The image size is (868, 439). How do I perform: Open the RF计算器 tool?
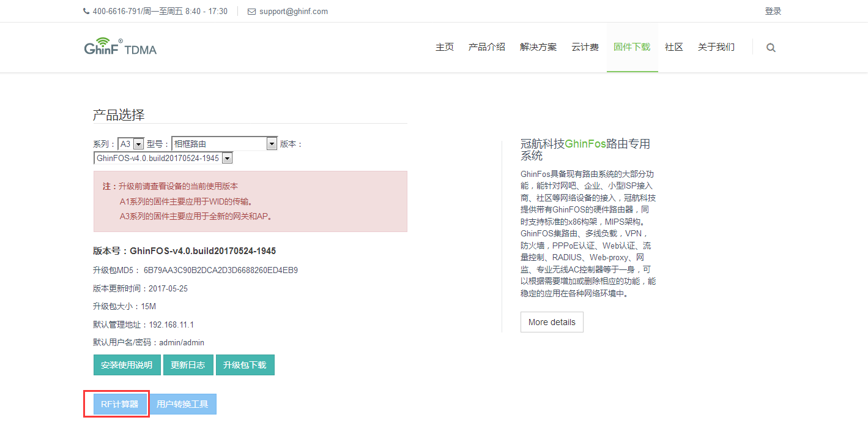(120, 404)
